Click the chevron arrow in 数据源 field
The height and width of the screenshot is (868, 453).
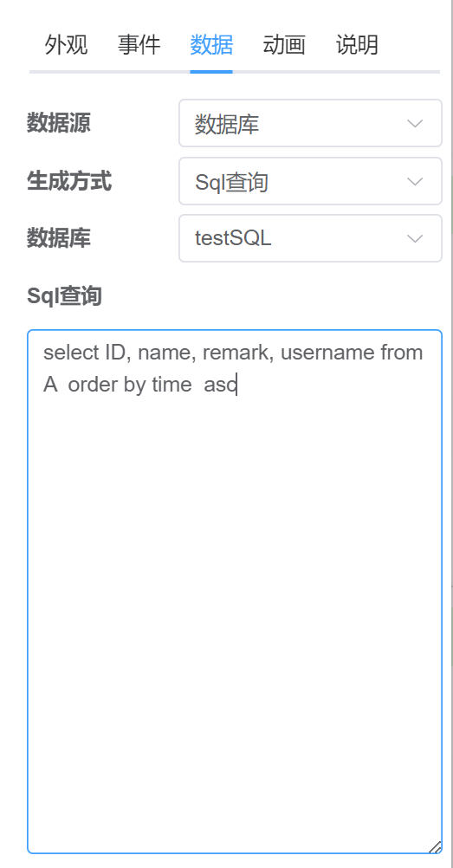(x=415, y=124)
